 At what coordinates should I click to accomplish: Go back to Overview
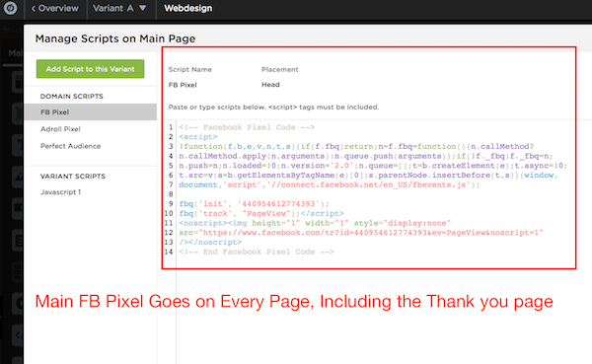(x=54, y=8)
